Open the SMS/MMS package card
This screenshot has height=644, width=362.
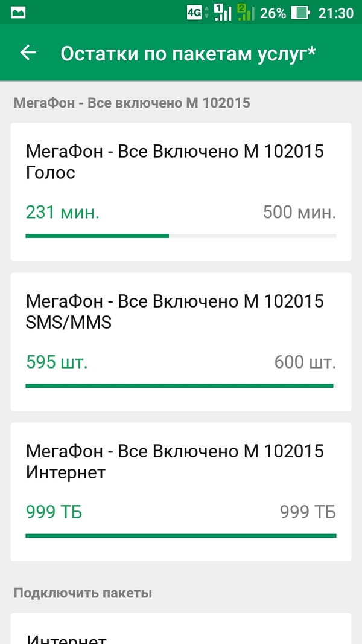click(x=181, y=312)
